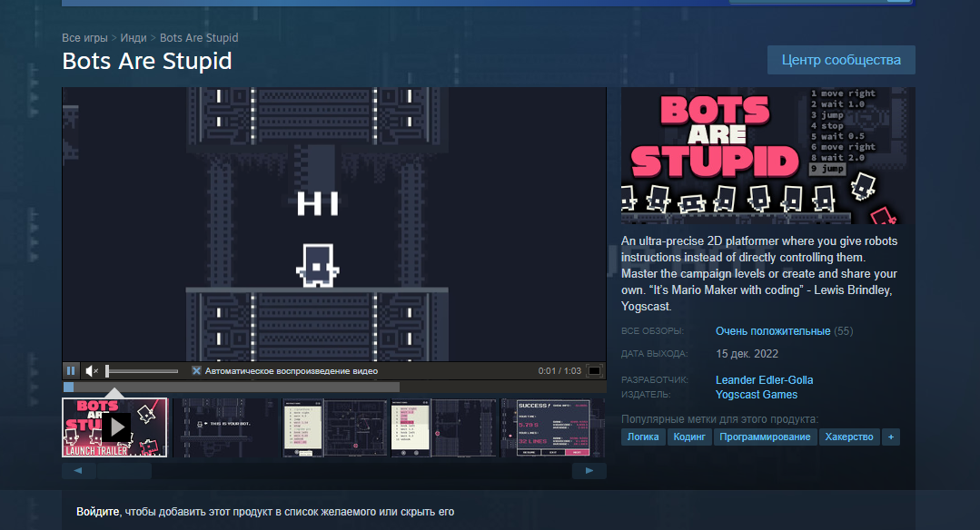
Task: Open Центр сообщества community hub
Action: (841, 60)
